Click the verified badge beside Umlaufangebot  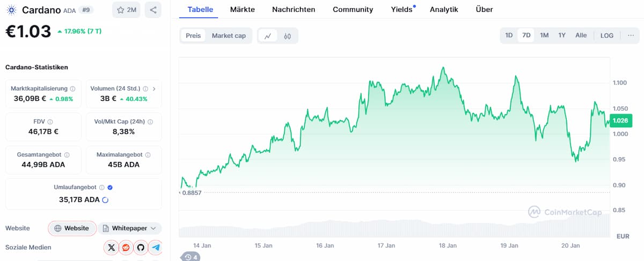110,188
